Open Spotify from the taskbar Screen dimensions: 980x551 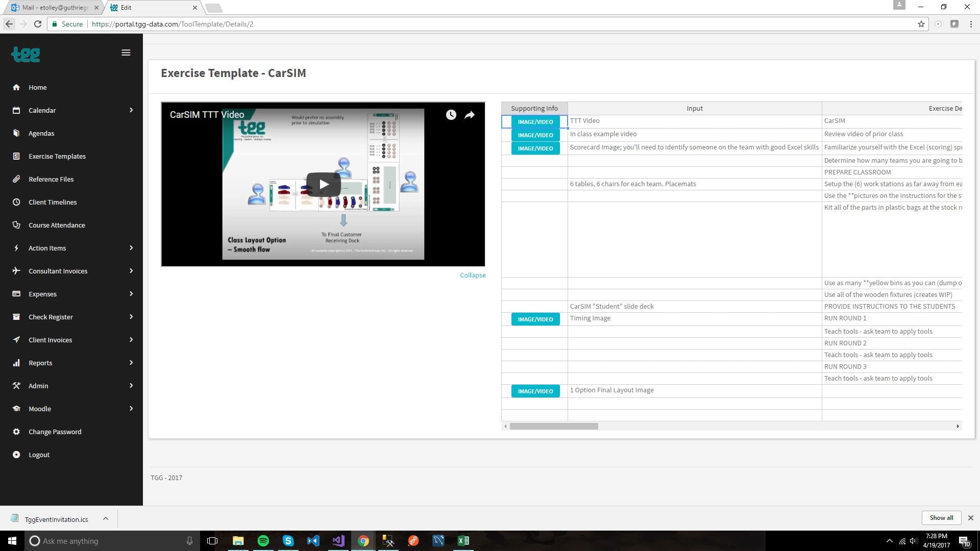[263, 541]
